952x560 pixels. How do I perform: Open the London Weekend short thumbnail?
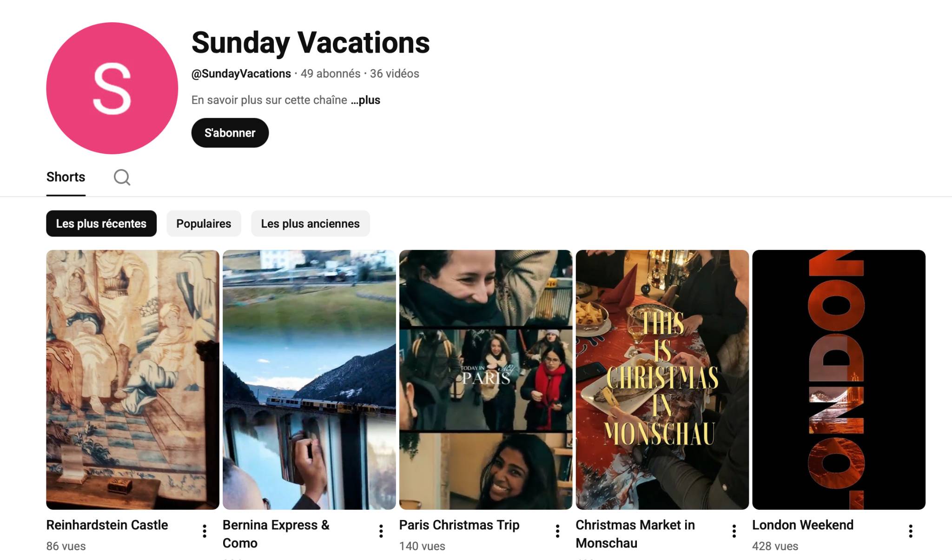tap(839, 379)
